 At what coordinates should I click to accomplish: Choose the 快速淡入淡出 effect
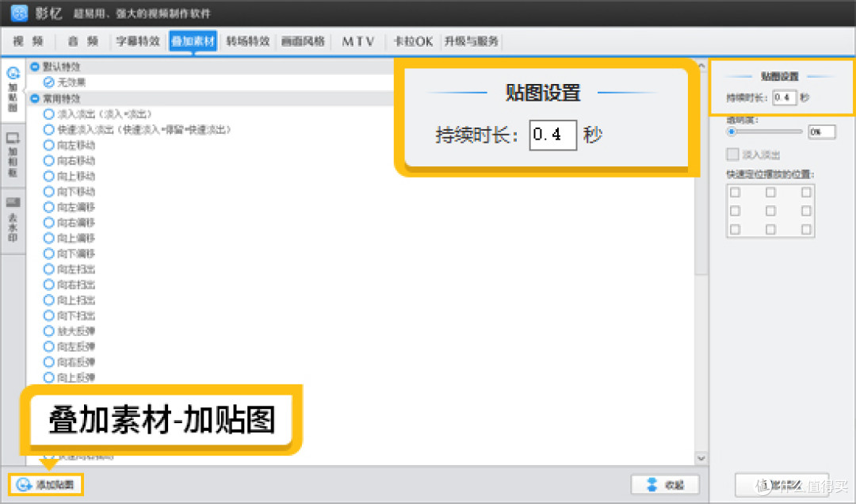tap(137, 129)
